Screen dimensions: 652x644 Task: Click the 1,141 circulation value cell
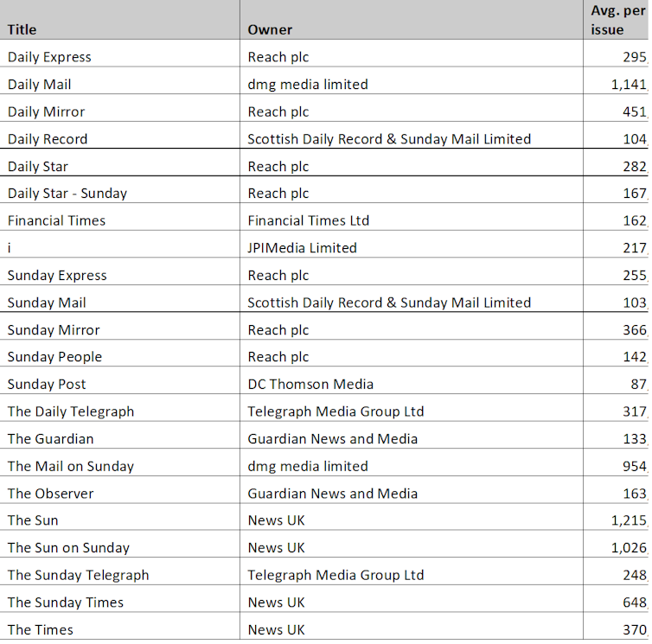coord(628,85)
